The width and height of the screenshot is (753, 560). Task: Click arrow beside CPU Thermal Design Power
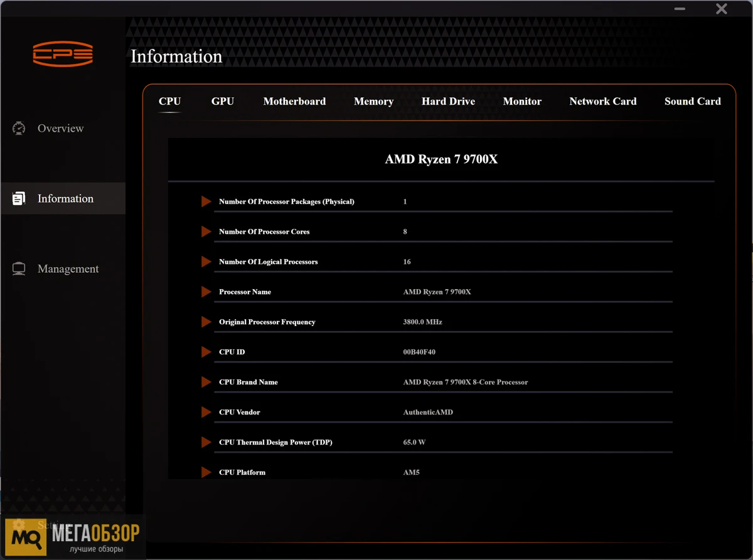(x=206, y=442)
